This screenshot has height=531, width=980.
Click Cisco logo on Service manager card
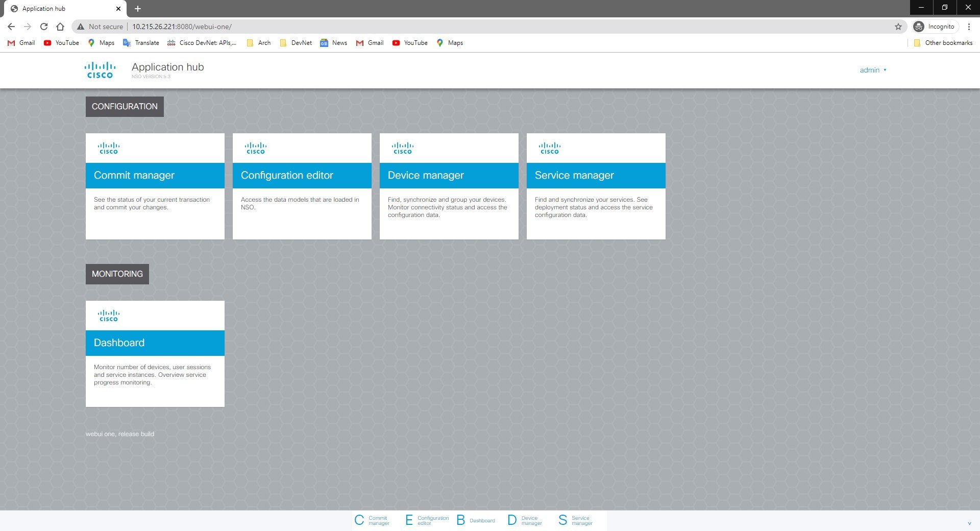pyautogui.click(x=550, y=148)
